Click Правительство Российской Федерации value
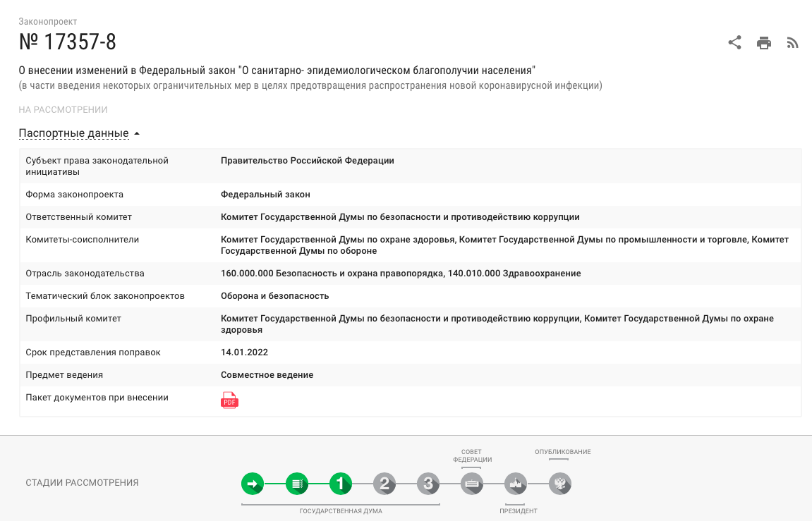812x521 pixels. coord(307,161)
